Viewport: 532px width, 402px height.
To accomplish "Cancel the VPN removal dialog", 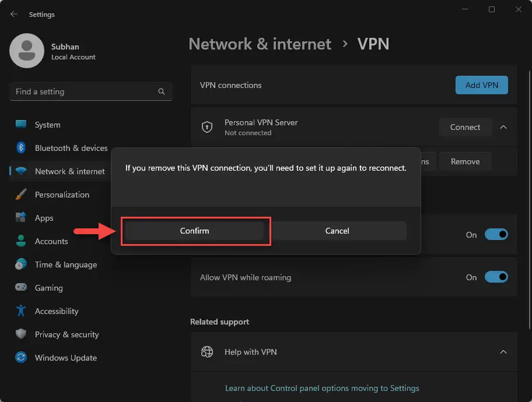I will click(337, 231).
